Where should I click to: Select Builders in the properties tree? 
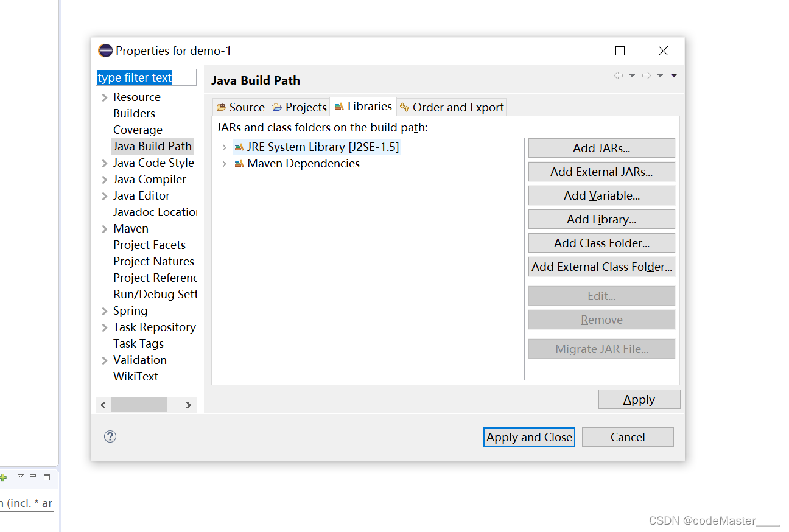[x=134, y=114]
